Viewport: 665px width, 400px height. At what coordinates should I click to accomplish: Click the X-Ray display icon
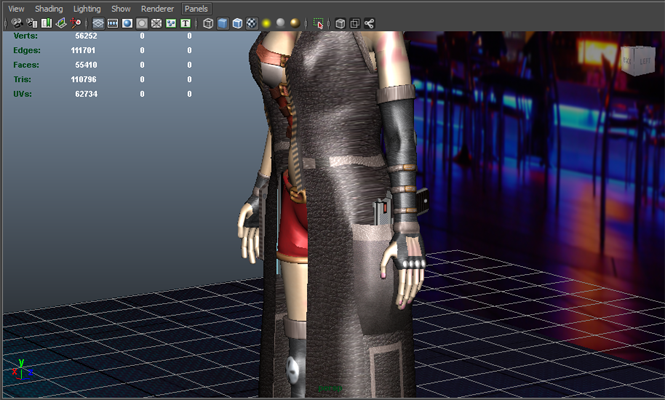tap(340, 23)
